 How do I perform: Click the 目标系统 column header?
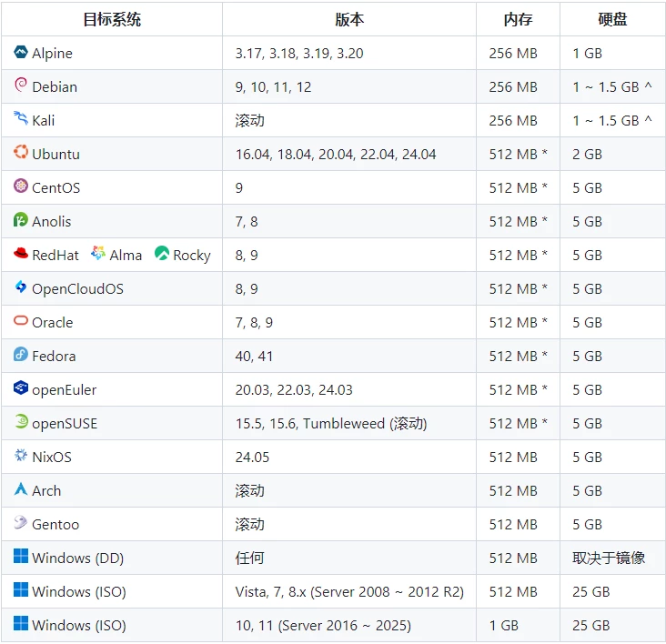tap(112, 19)
